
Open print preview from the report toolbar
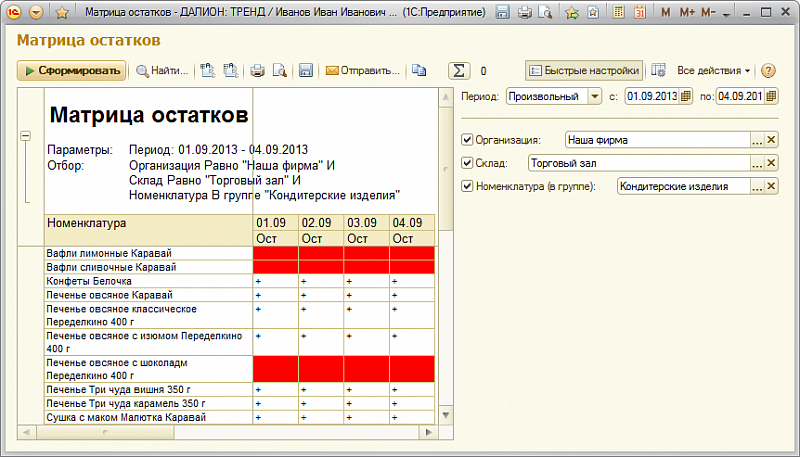pos(279,71)
